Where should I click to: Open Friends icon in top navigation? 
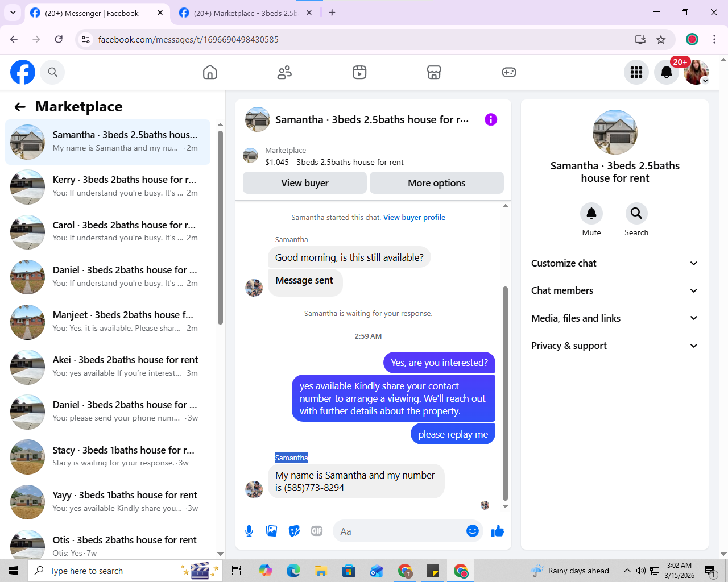(284, 72)
